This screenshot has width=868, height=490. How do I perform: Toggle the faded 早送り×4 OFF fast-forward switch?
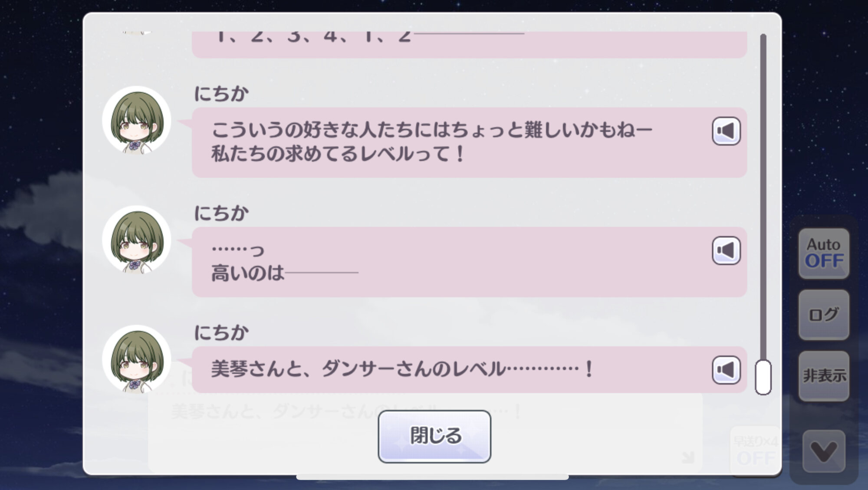(x=755, y=451)
